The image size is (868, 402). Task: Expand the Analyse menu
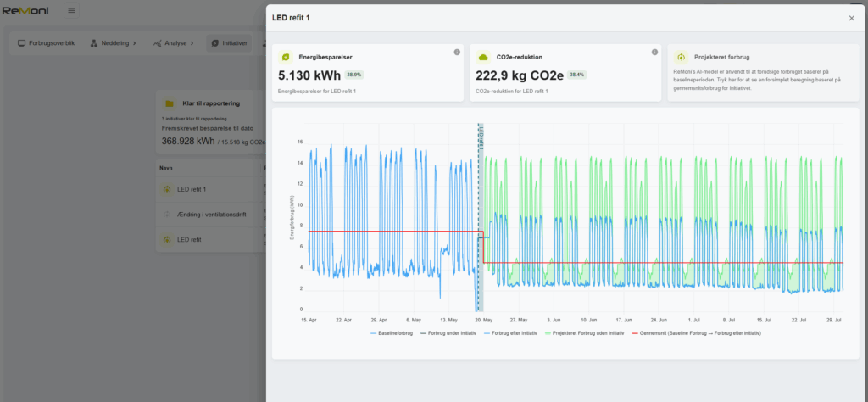(x=174, y=42)
